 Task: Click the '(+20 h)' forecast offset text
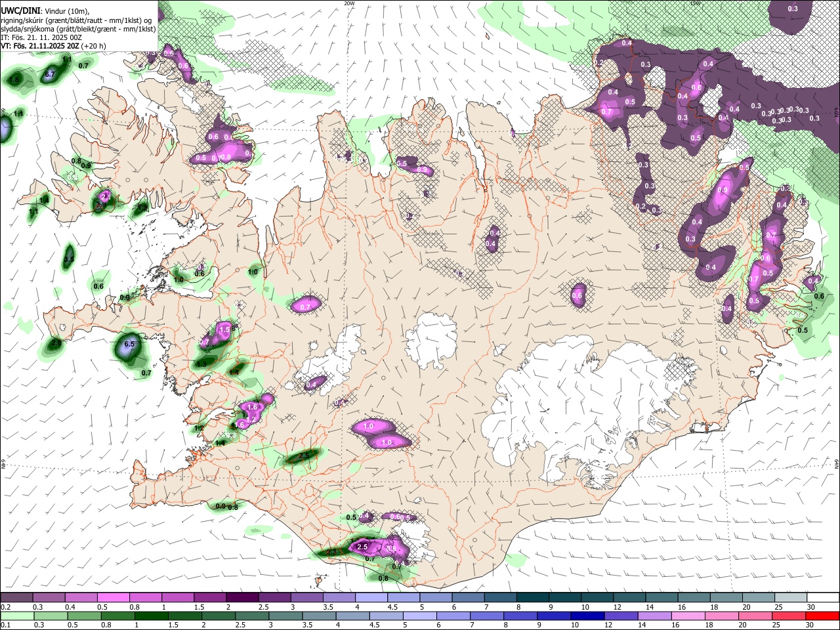(x=93, y=46)
